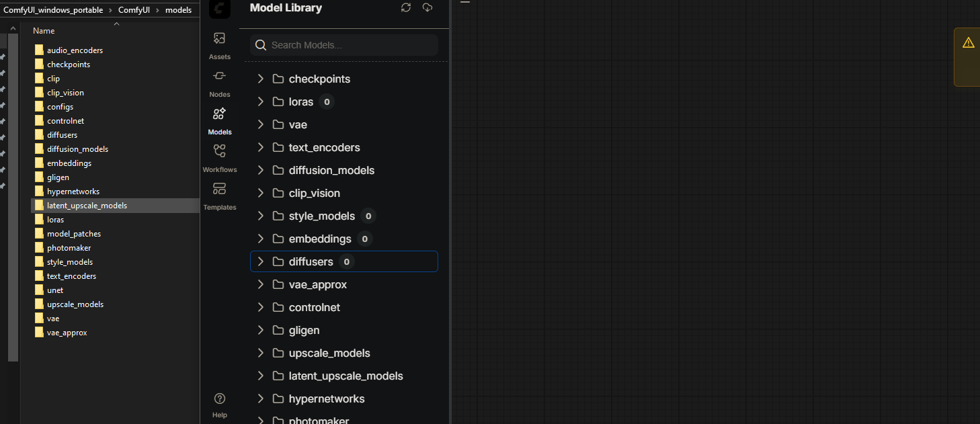Open the Templates sidebar panel
Viewport: 980px width, 424px height.
point(220,196)
